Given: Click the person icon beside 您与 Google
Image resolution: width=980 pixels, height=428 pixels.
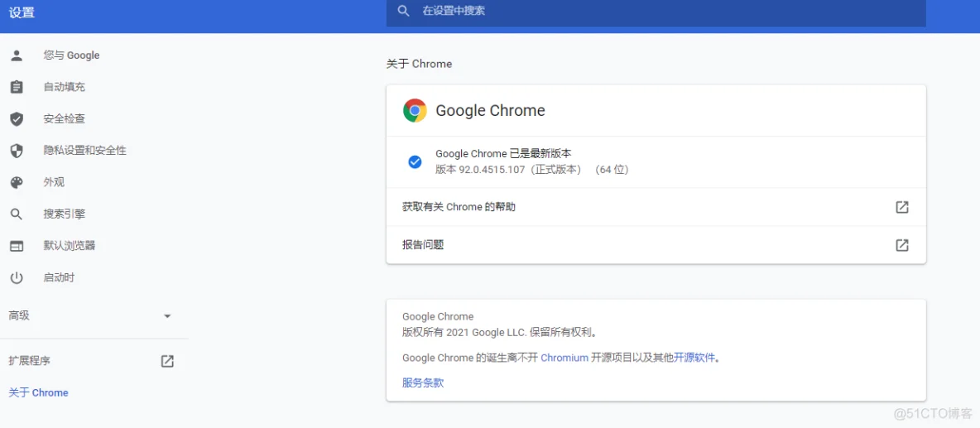Looking at the screenshot, I should [17, 55].
